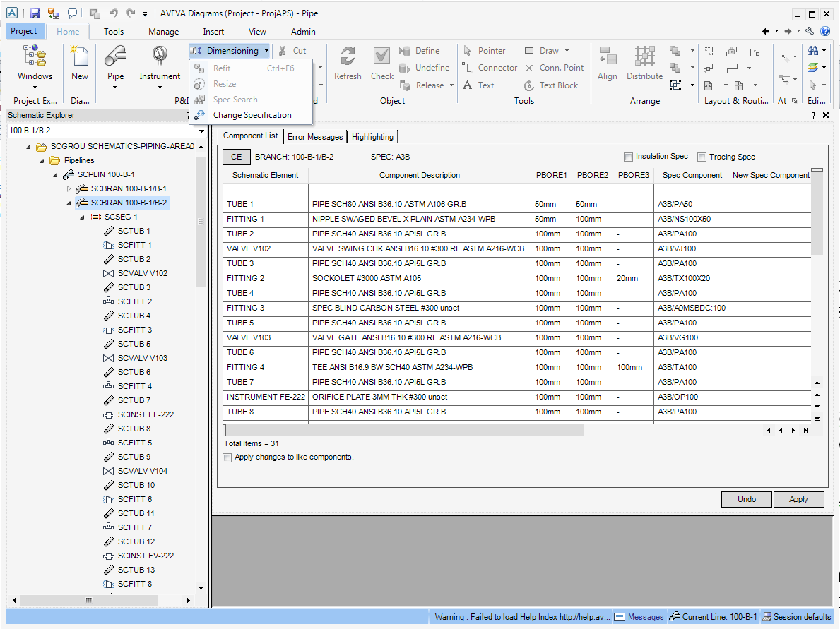The height and width of the screenshot is (629, 840).
Task: Check Apply changes to like components
Action: tap(227, 457)
